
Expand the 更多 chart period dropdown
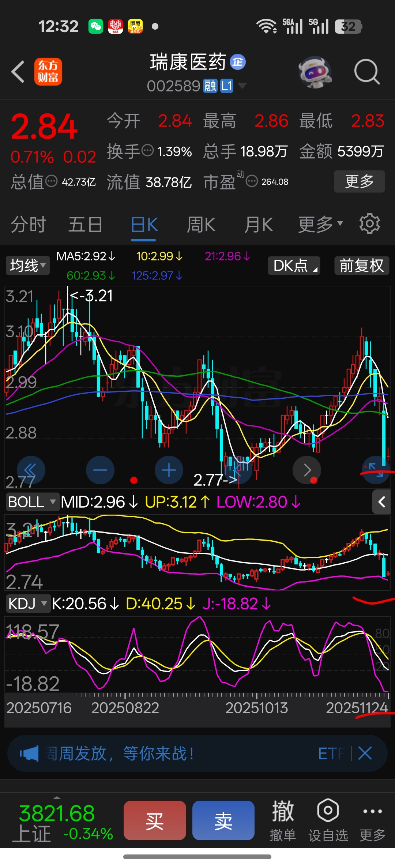[x=320, y=224]
